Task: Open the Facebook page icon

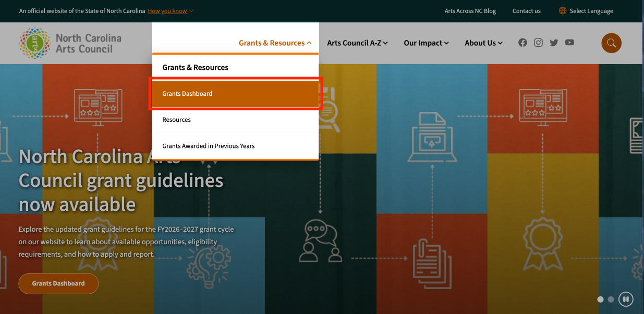Action: (x=523, y=43)
